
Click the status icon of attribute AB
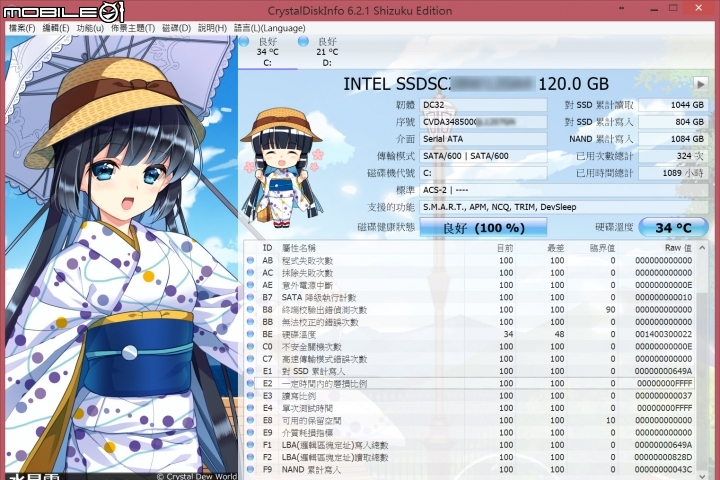tap(250, 260)
